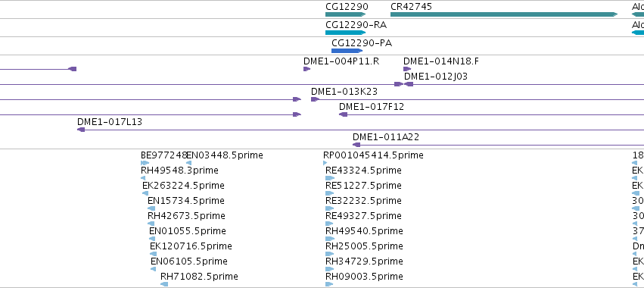This screenshot has width=644, height=288.
Task: Select the RH09003.5prime EST arrow
Action: tap(329, 284)
